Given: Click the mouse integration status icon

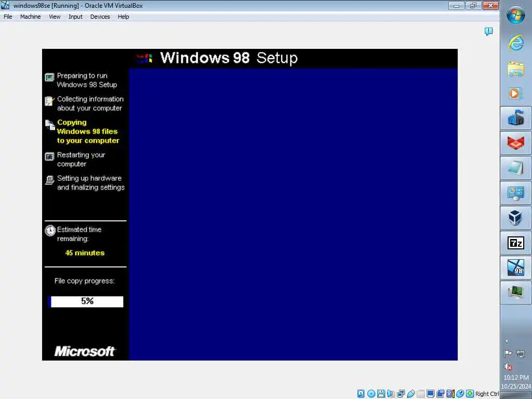Looking at the screenshot, I should click(460, 394).
